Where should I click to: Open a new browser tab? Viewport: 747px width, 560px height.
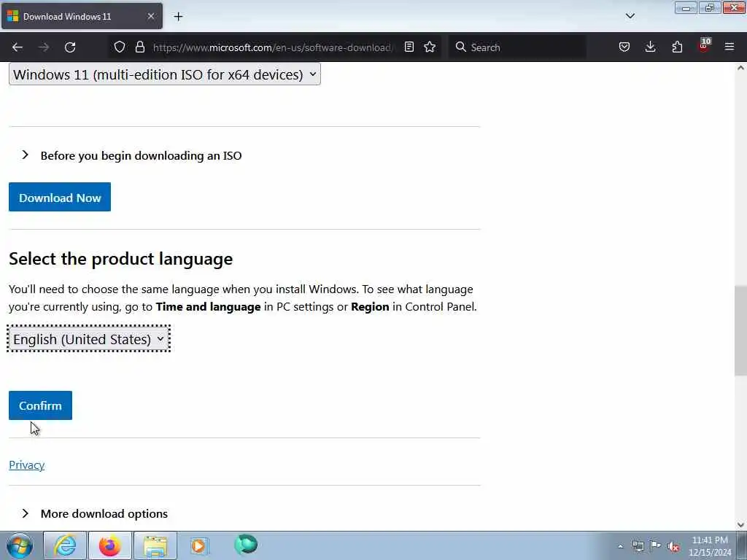pyautogui.click(x=178, y=17)
